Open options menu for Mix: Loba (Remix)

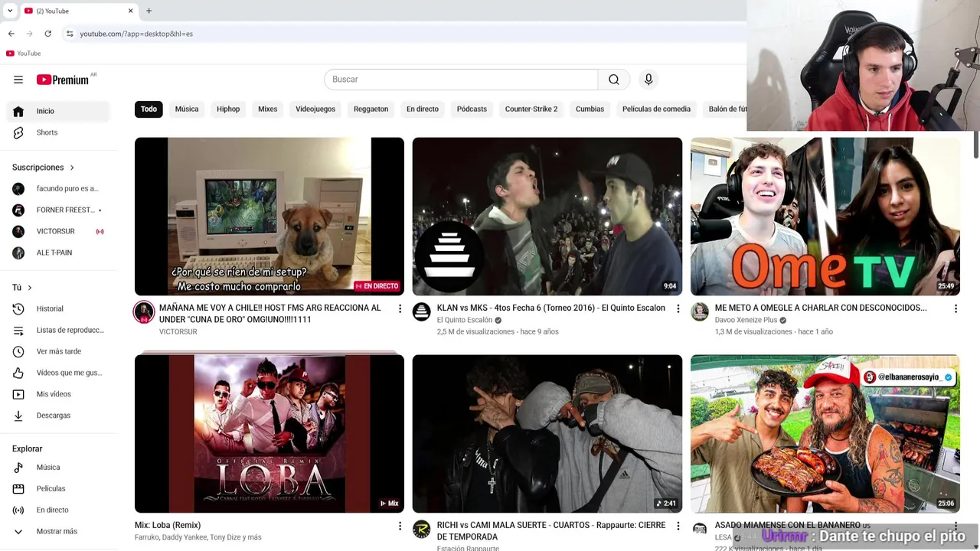point(400,527)
